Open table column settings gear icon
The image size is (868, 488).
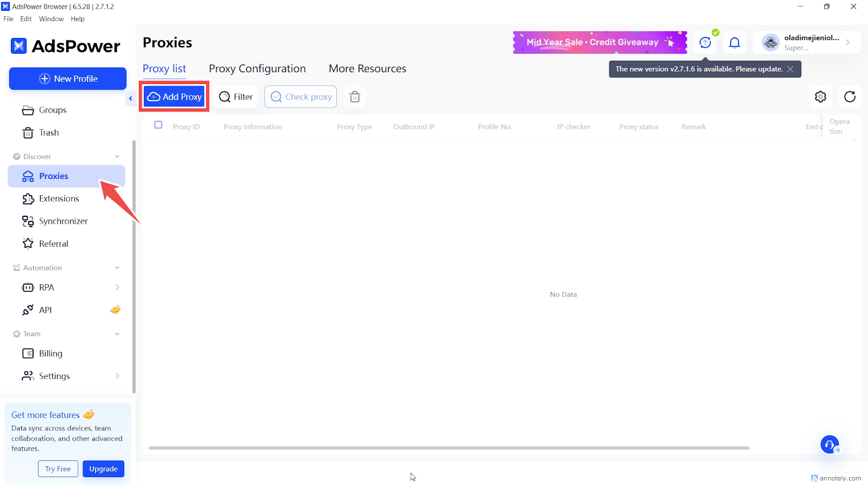[x=820, y=97]
